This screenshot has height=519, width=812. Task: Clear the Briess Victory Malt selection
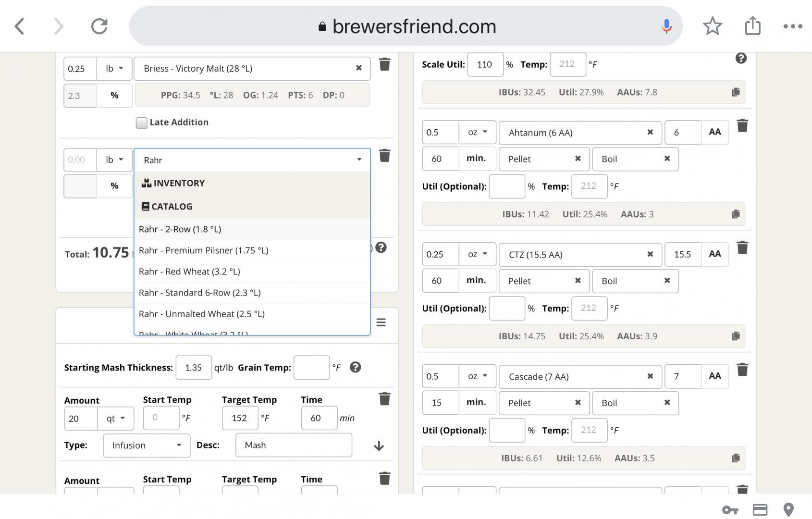click(x=358, y=68)
